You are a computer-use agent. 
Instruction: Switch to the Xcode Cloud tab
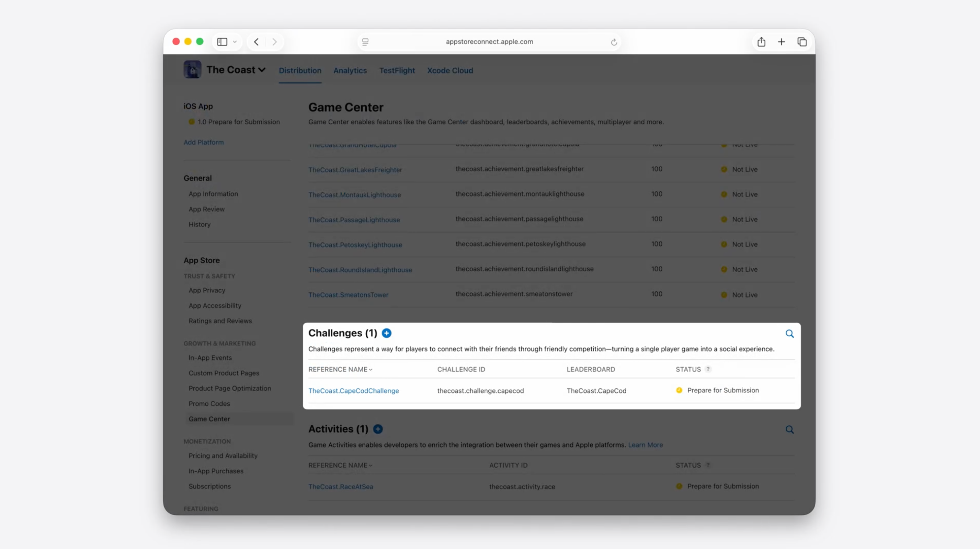[x=450, y=70]
